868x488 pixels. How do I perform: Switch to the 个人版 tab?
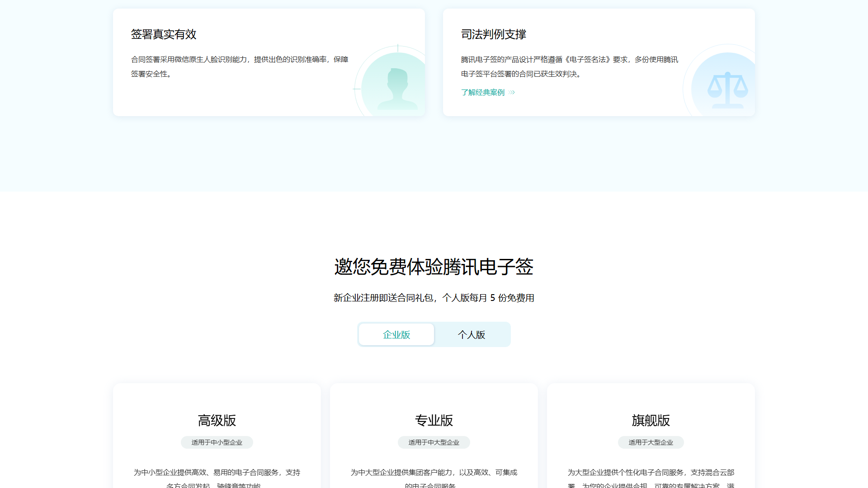pyautogui.click(x=472, y=334)
